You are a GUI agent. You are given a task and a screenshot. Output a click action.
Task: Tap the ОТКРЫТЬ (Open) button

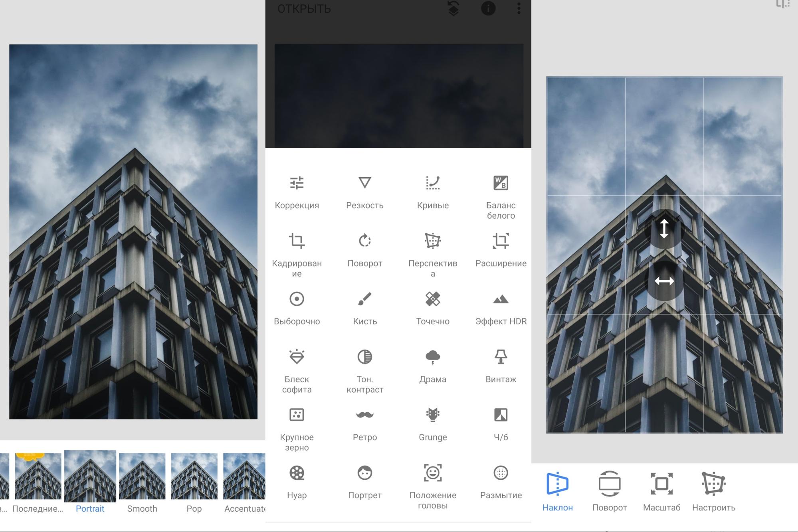(x=304, y=9)
